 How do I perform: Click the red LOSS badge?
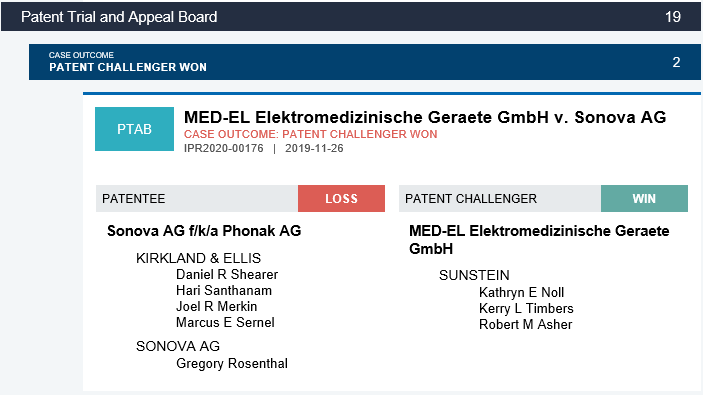pyautogui.click(x=341, y=198)
